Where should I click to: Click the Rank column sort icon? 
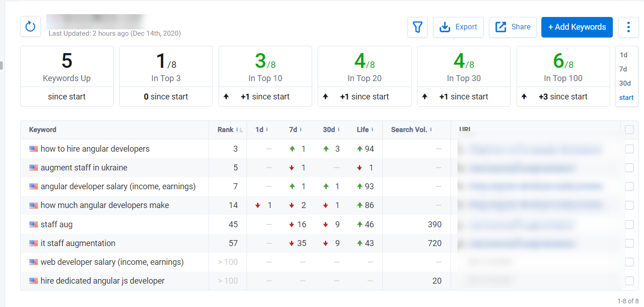pyautogui.click(x=241, y=130)
